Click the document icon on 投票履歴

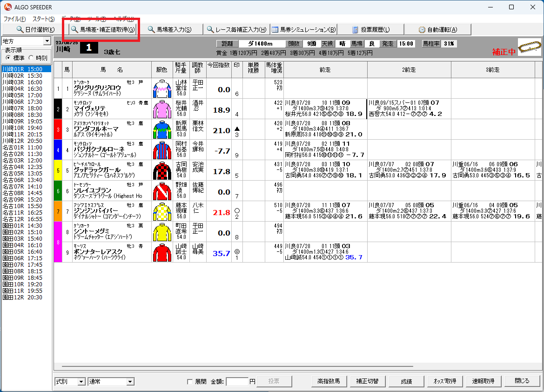355,30
